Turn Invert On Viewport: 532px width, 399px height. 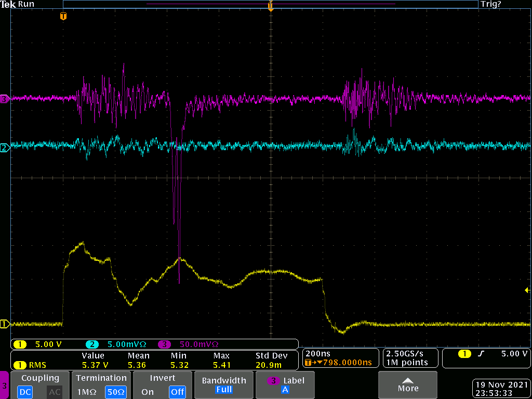pos(148,392)
